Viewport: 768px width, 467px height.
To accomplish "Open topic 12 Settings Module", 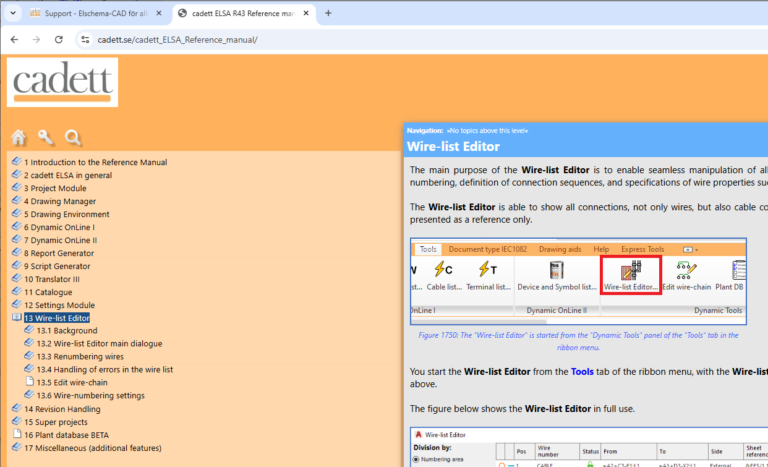I will pos(60,305).
